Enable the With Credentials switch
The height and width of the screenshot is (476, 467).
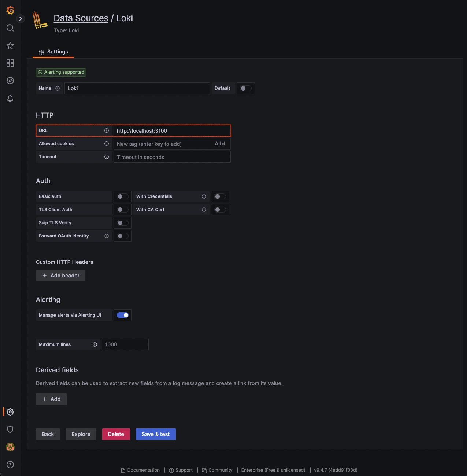pyautogui.click(x=220, y=196)
